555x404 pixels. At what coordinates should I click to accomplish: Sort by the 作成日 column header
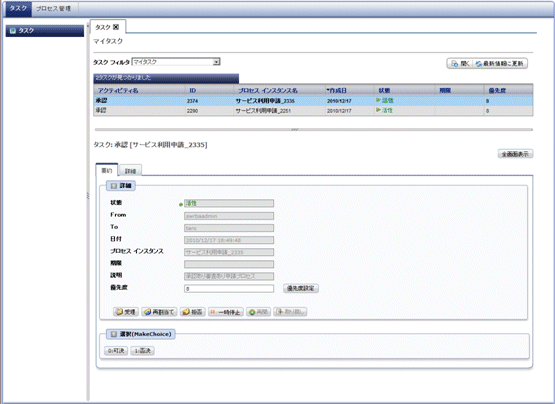pos(337,91)
